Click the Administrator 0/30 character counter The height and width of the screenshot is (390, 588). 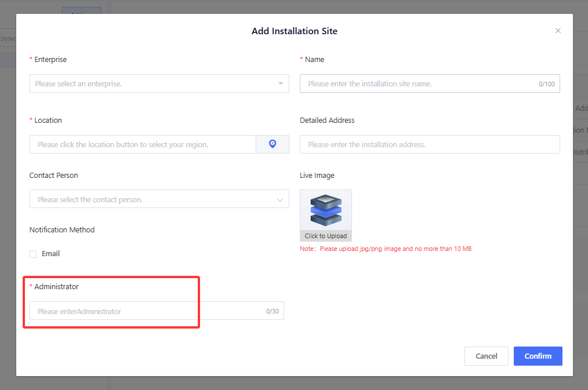coord(272,311)
